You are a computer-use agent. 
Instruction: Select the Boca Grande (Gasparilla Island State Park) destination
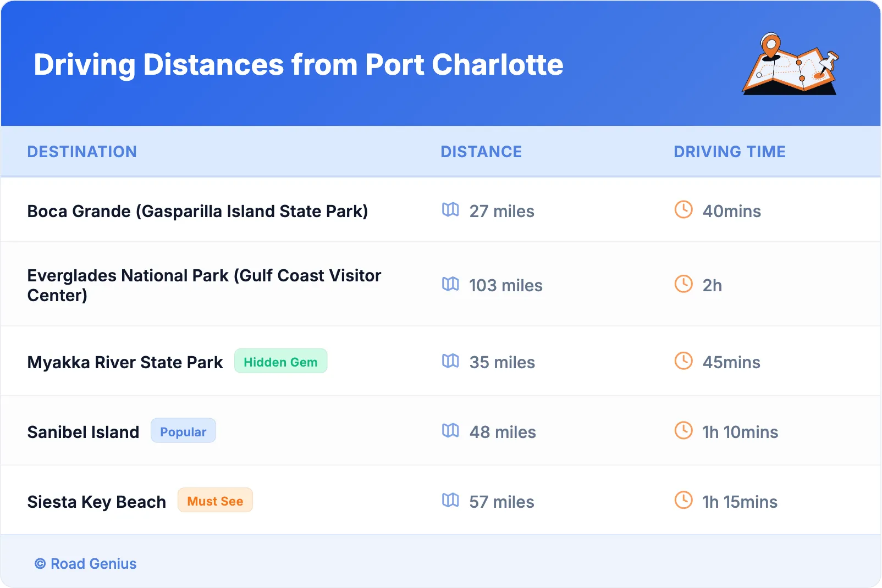tap(197, 212)
